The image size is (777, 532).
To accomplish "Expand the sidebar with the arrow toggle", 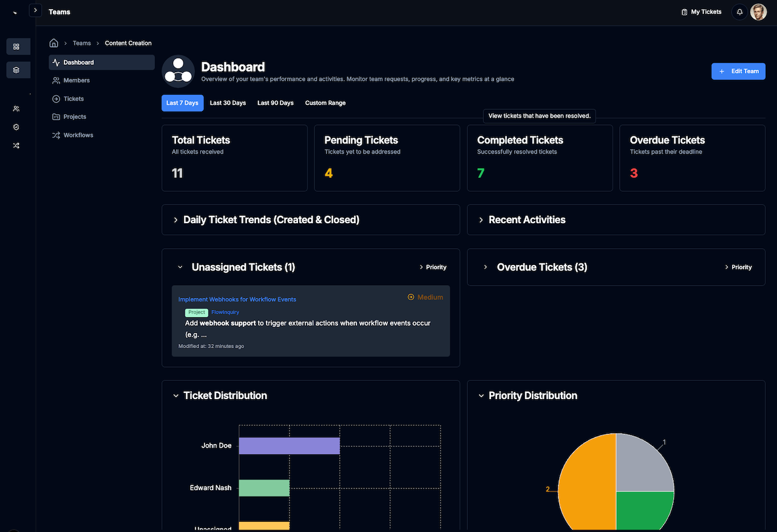I will point(35,11).
